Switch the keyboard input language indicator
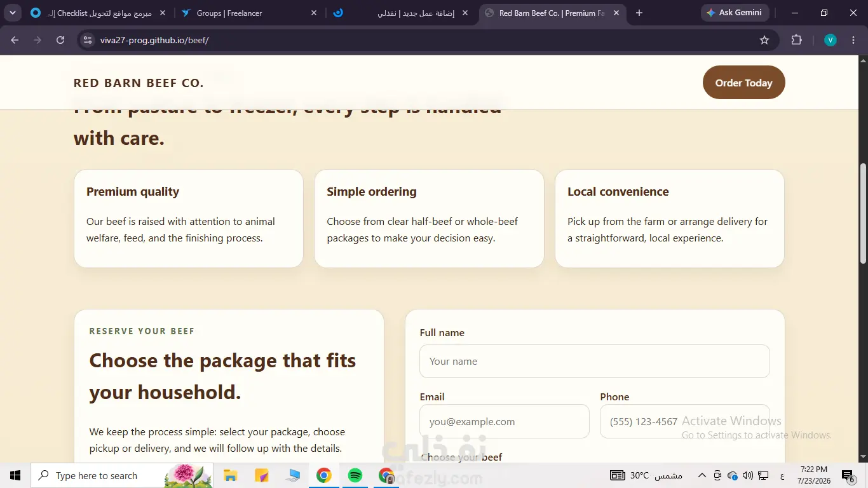This screenshot has height=488, width=868. pyautogui.click(x=782, y=475)
